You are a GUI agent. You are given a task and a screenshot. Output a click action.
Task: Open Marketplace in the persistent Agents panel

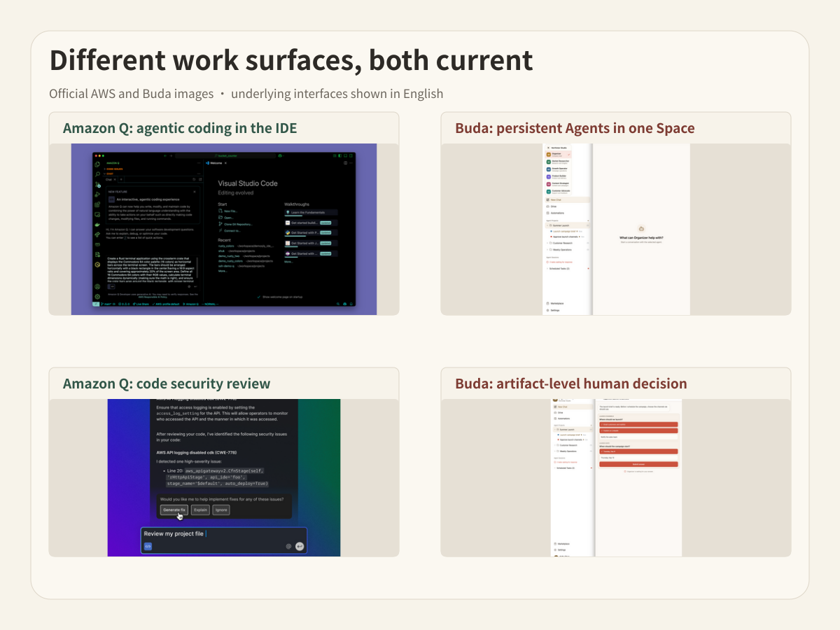(x=555, y=304)
